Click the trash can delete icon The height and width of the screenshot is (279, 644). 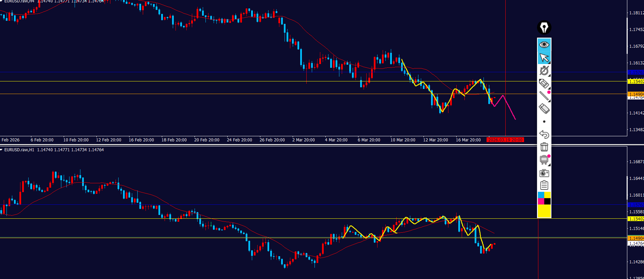pyautogui.click(x=544, y=147)
